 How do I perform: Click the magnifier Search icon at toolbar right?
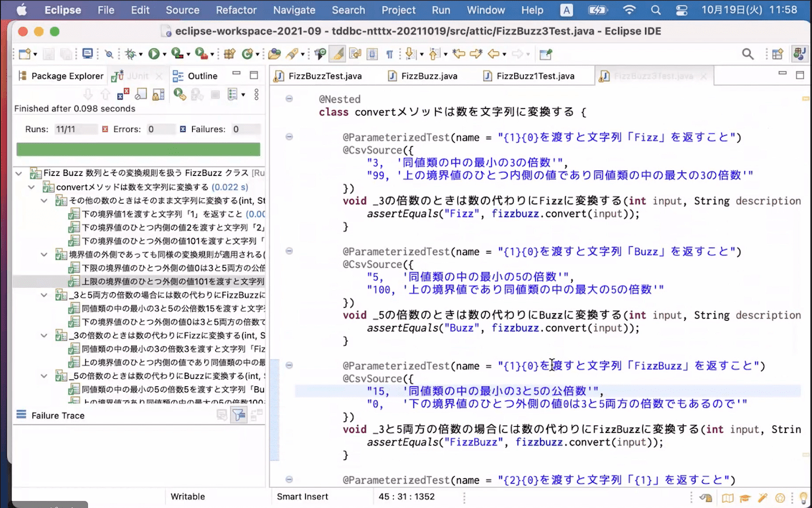pos(748,54)
